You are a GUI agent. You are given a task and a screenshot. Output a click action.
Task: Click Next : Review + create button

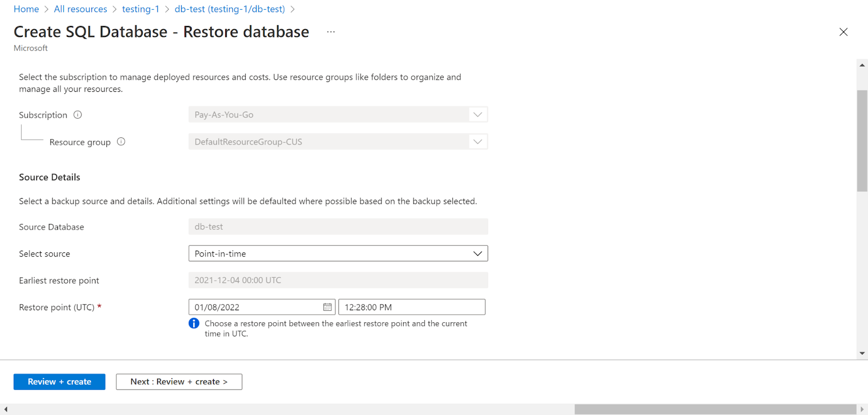coord(179,382)
